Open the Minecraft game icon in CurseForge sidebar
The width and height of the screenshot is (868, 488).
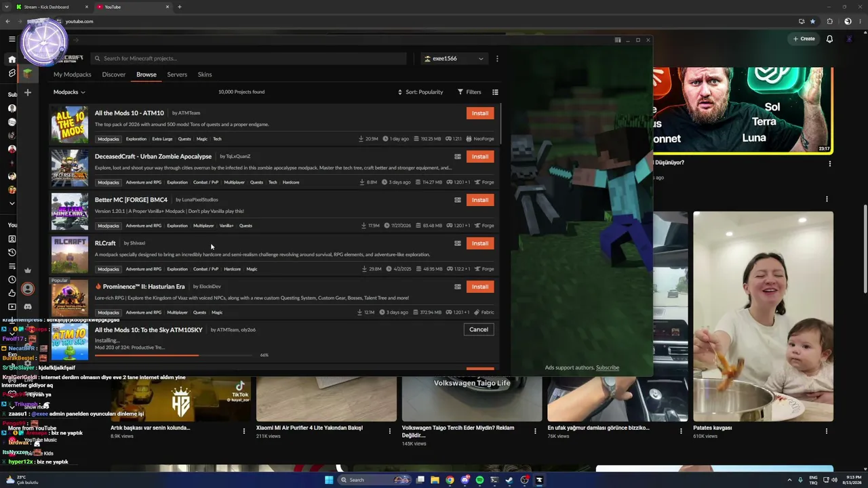tap(28, 74)
